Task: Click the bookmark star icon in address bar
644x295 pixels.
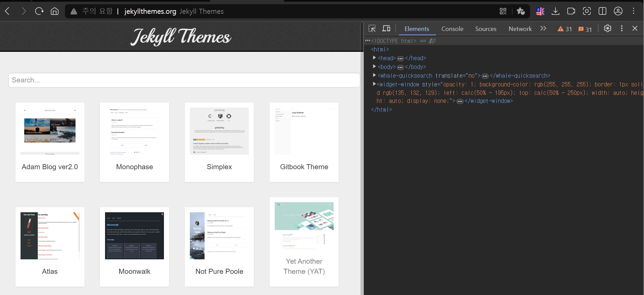Action: [x=521, y=11]
